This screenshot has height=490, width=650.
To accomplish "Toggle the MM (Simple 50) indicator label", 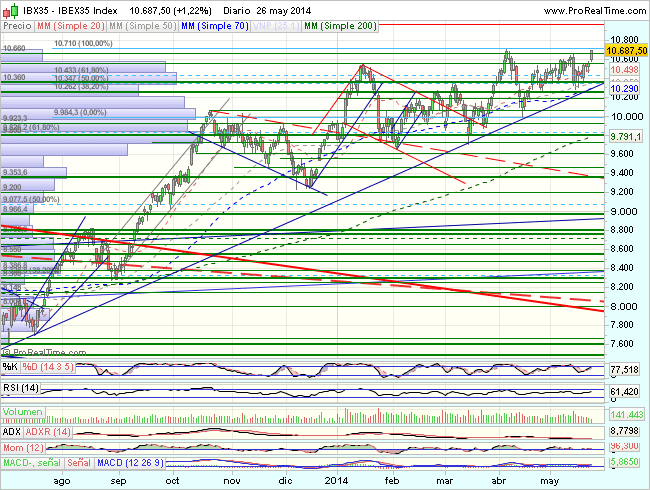I will [143, 22].
